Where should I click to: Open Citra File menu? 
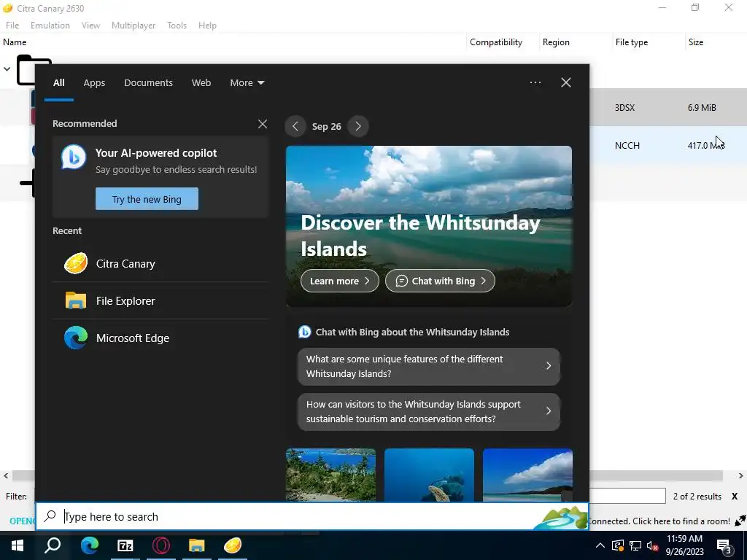(x=12, y=26)
